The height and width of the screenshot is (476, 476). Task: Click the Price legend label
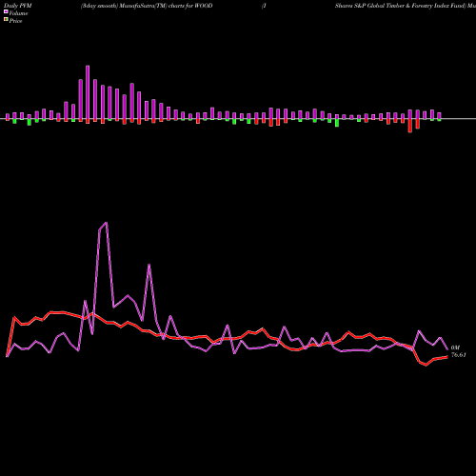click(x=15, y=21)
